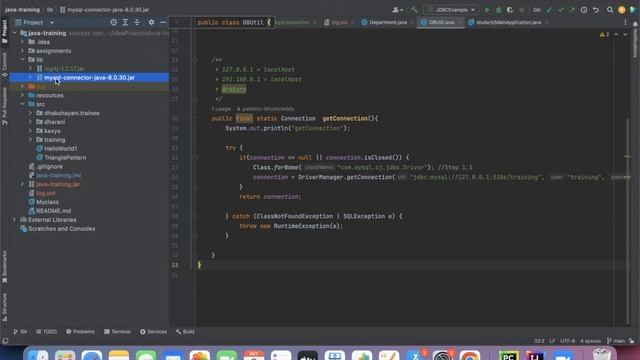Open Pull Requests tool window stripe
Screen dimensions: 640x360
point(4,106)
